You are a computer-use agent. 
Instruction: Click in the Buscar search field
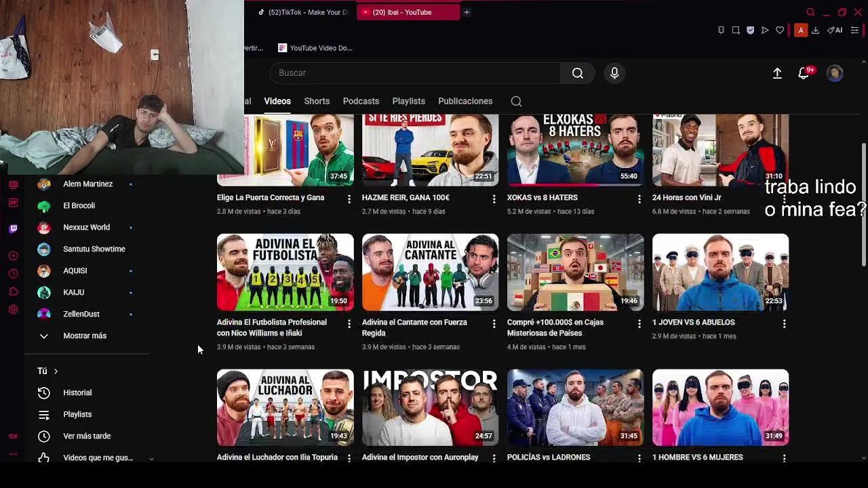coord(415,73)
